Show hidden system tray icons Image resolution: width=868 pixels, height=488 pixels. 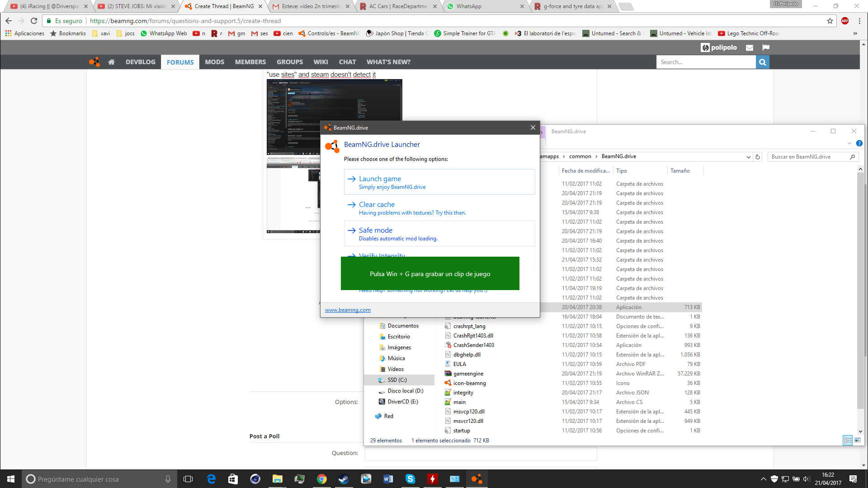[763, 479]
